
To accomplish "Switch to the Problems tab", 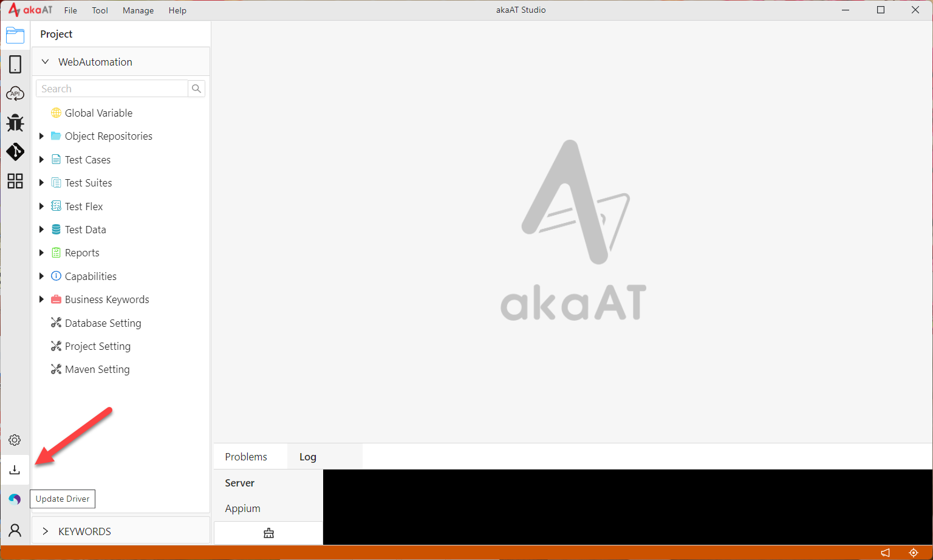I will [246, 457].
